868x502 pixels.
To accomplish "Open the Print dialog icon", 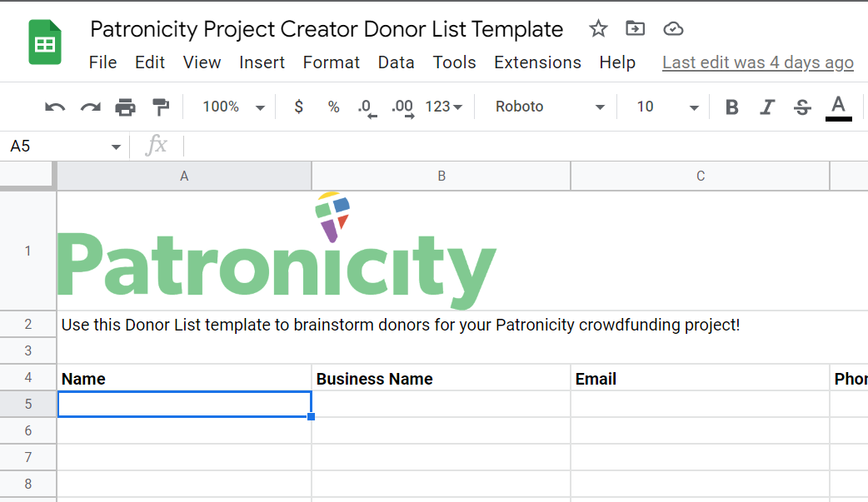I will tap(125, 107).
